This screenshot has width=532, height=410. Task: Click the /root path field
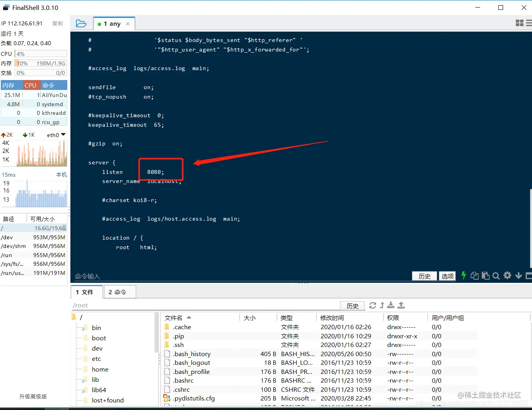tap(205, 305)
